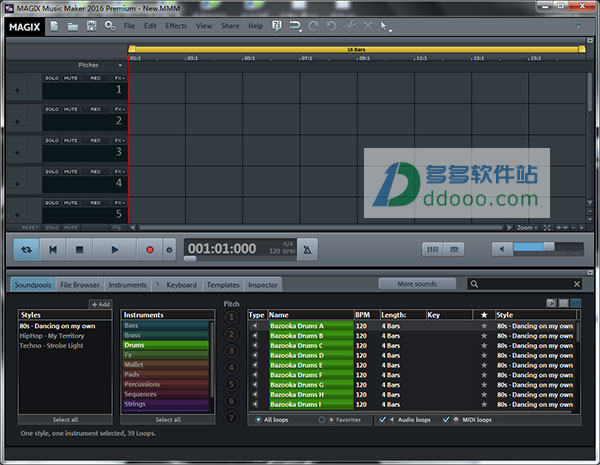Image resolution: width=600 pixels, height=465 pixels.
Task: Click the playback position slider under timecode
Action: tap(190, 258)
